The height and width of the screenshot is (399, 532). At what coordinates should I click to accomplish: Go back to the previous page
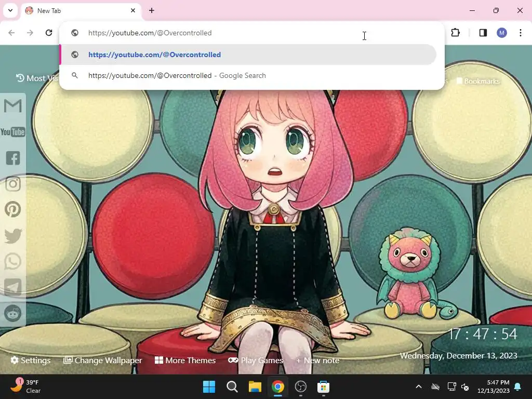coord(11,33)
